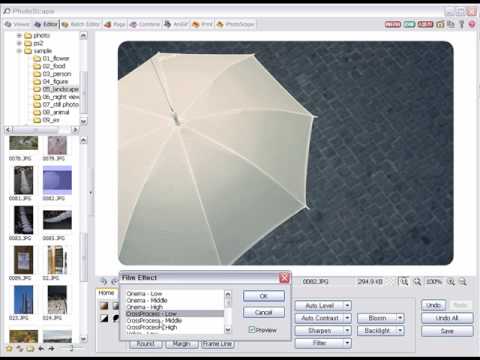Screen dimensions: 480x360
Task: Open the Backlight dropdown arrow
Action: click(400, 330)
